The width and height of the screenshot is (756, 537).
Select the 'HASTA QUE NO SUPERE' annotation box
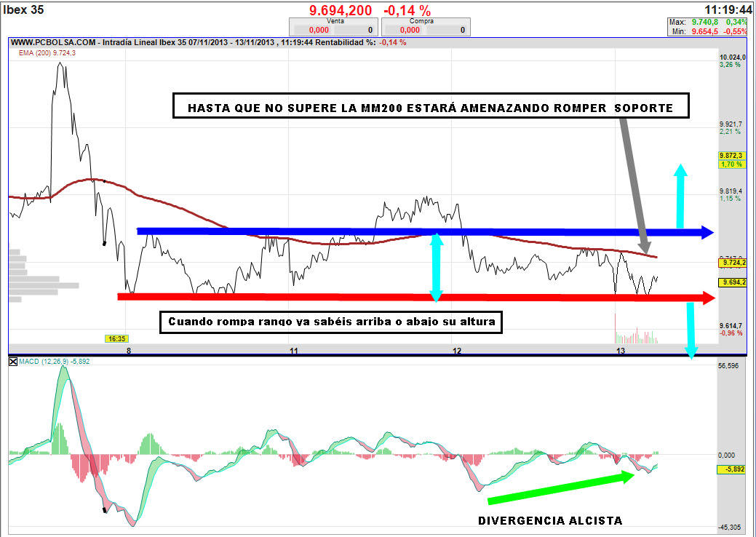[x=429, y=107]
